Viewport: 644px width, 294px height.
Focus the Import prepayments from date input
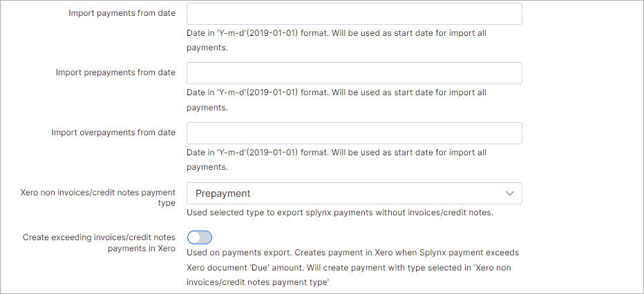tap(354, 73)
